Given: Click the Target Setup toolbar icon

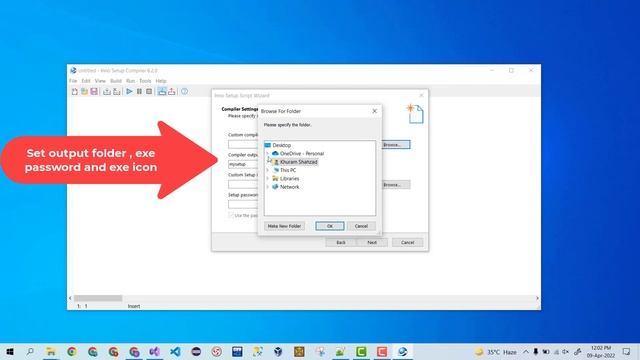Looking at the screenshot, I should tap(162, 91).
